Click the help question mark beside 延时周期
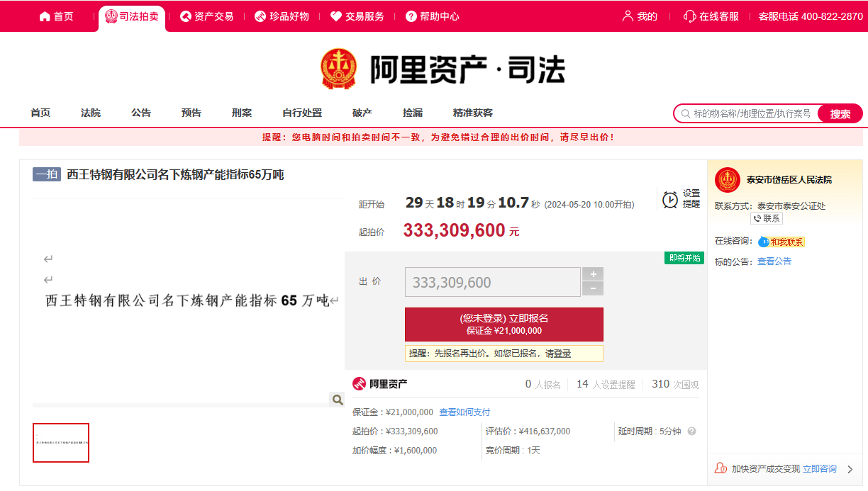 tap(691, 431)
